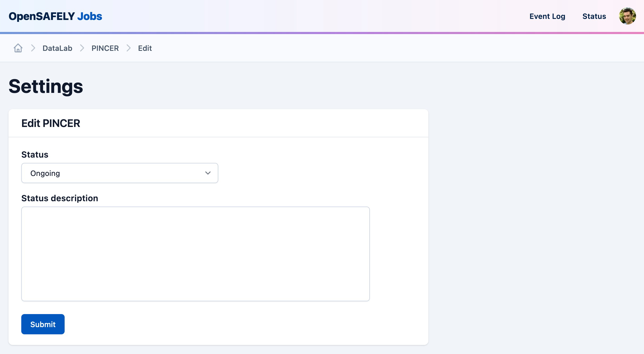Navigate to the Event Log page
Image resolution: width=644 pixels, height=354 pixels.
pos(547,16)
